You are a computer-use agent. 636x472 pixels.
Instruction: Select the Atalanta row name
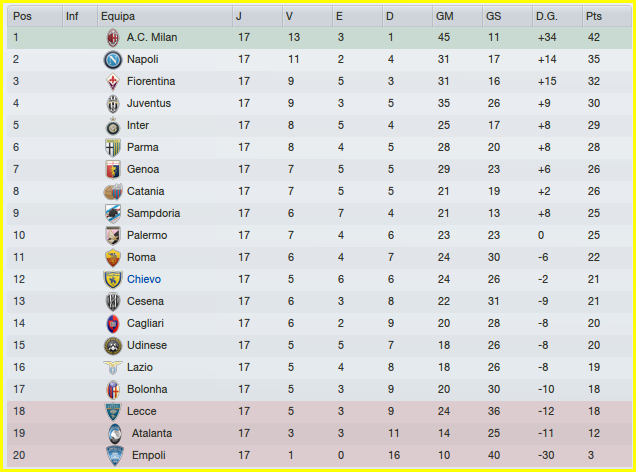[x=152, y=433]
